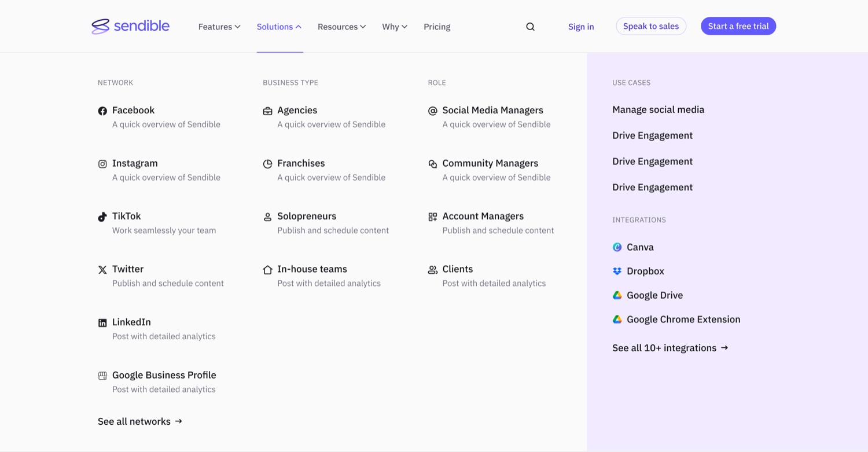This screenshot has width=868, height=452.
Task: Click the Google Business Profile storefront icon
Action: 102,376
